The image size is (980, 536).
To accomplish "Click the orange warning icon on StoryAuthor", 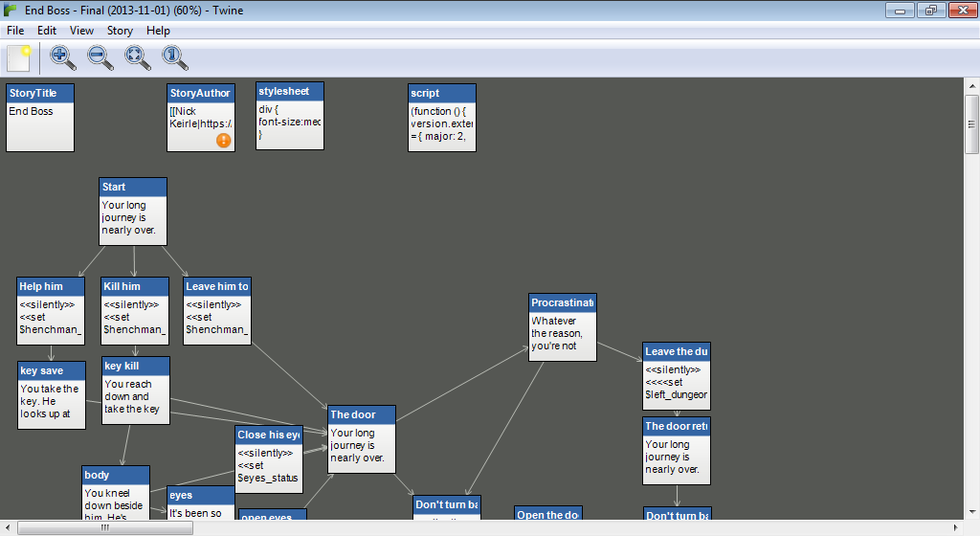I will coord(223,140).
